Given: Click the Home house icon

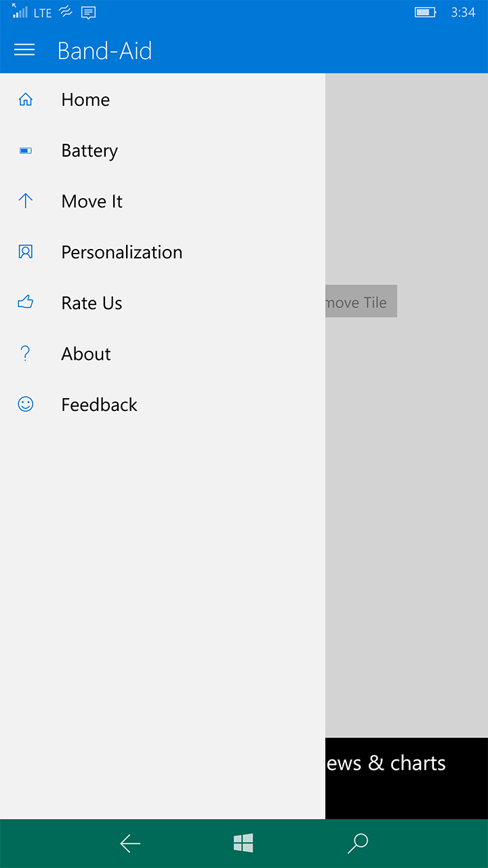Looking at the screenshot, I should [26, 100].
